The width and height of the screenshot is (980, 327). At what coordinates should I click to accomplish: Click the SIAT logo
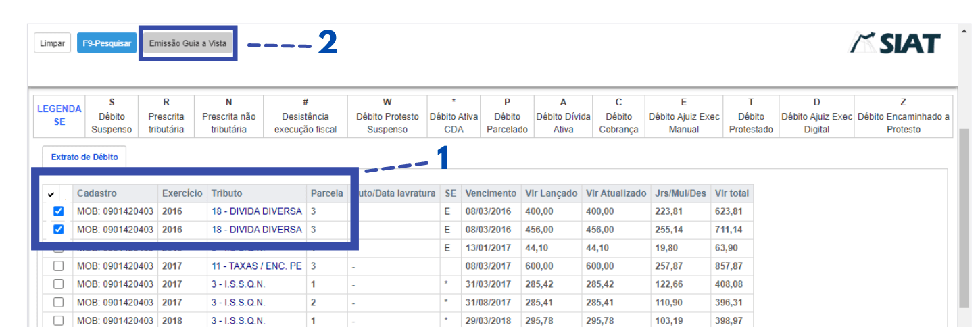coord(895,43)
